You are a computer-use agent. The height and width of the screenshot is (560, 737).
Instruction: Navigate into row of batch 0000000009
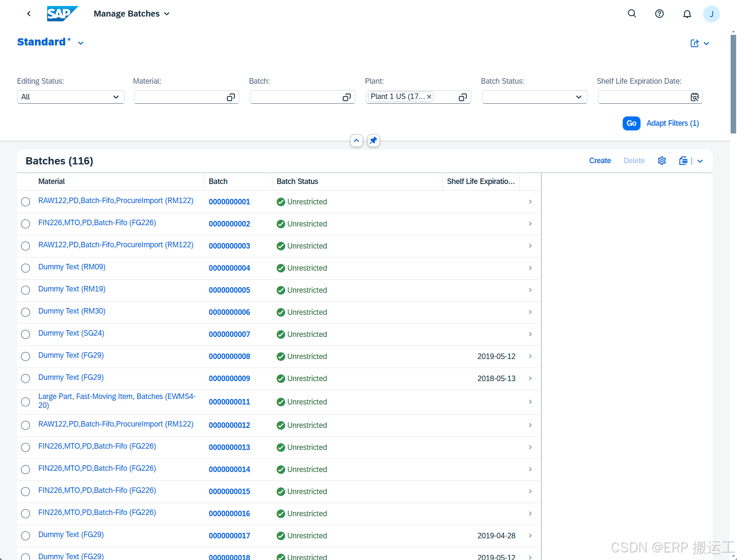tap(530, 378)
